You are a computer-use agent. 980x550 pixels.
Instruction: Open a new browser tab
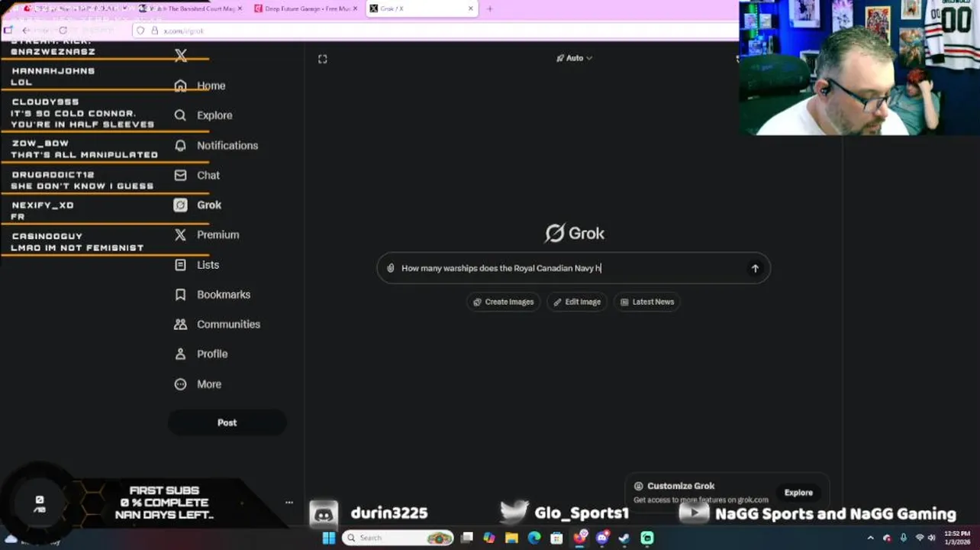tap(489, 8)
